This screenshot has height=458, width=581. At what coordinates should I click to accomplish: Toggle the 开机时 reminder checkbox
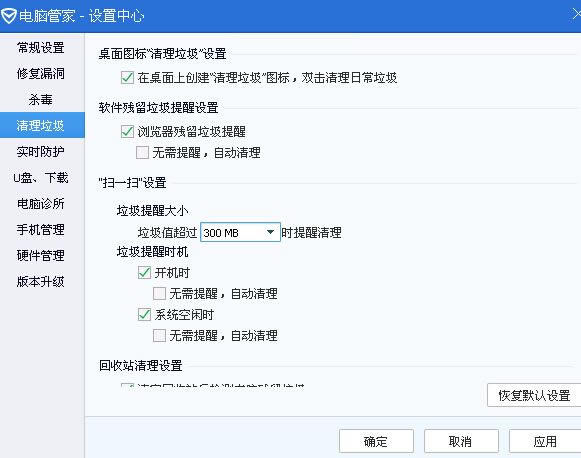145,272
